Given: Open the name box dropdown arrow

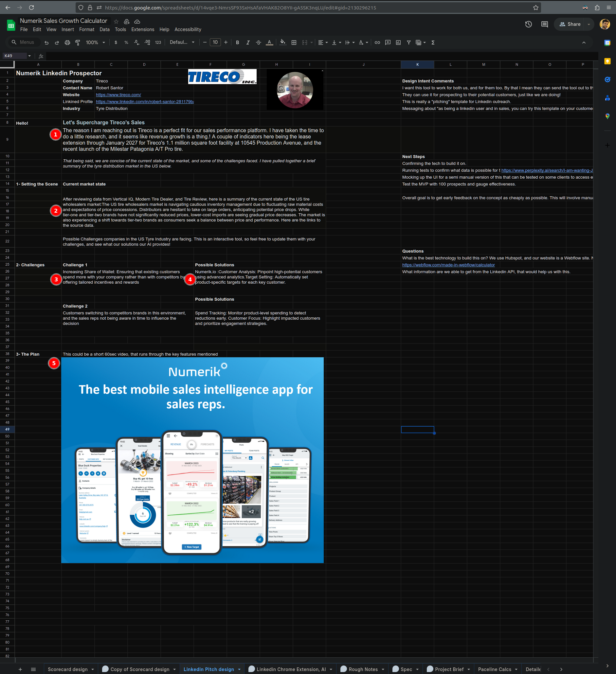Looking at the screenshot, I should (x=29, y=56).
